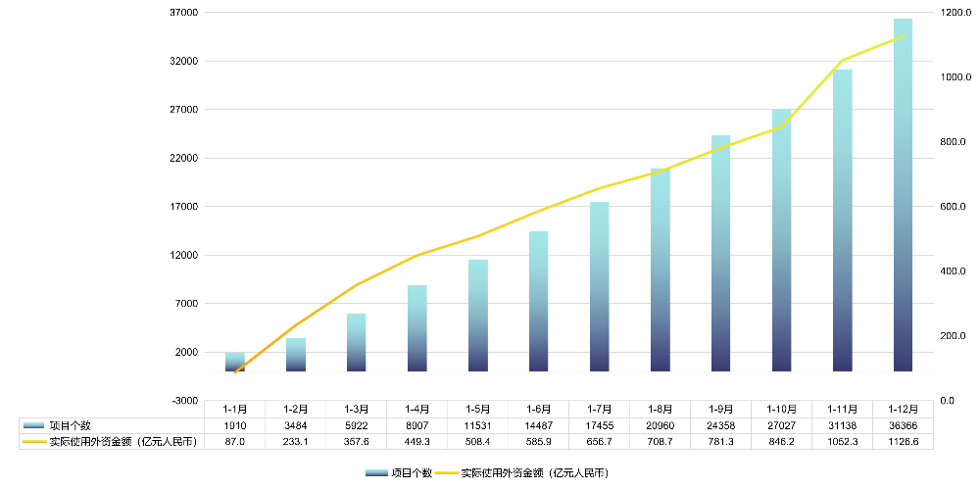Toggle 实际使用外资金额 series label in bottom legend
980x490 pixels.
(534, 473)
